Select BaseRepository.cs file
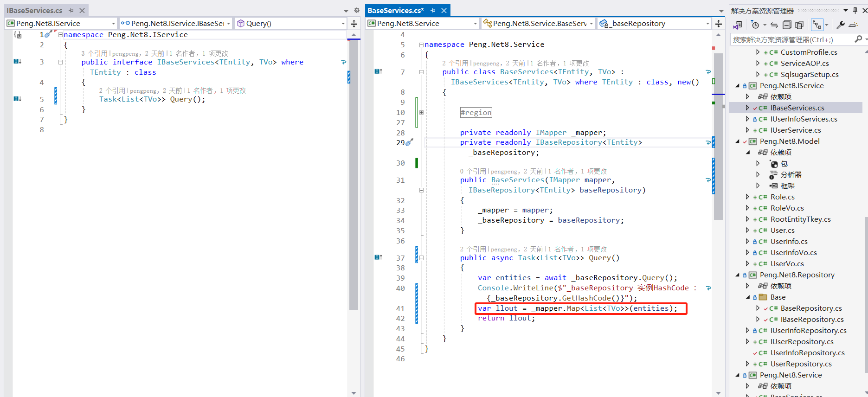 (x=811, y=308)
